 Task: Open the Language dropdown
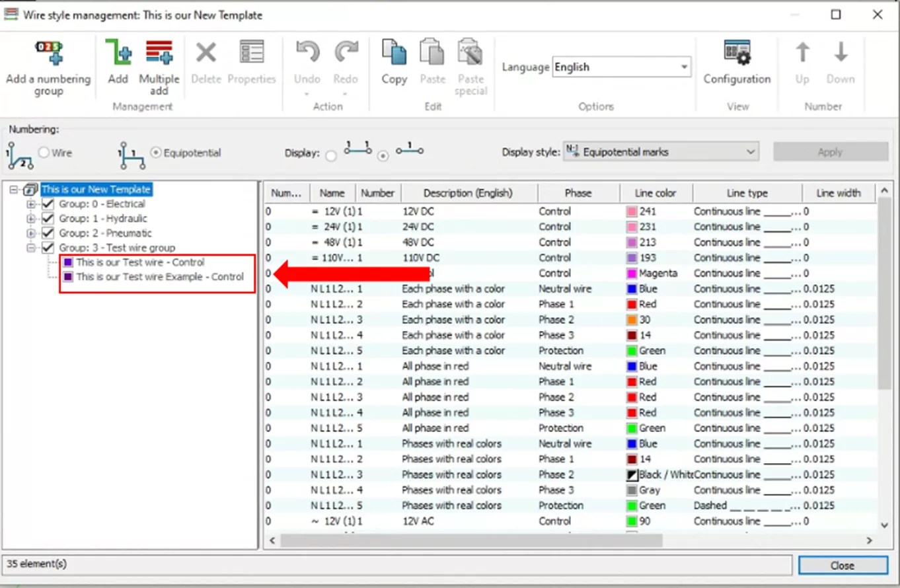tap(684, 67)
